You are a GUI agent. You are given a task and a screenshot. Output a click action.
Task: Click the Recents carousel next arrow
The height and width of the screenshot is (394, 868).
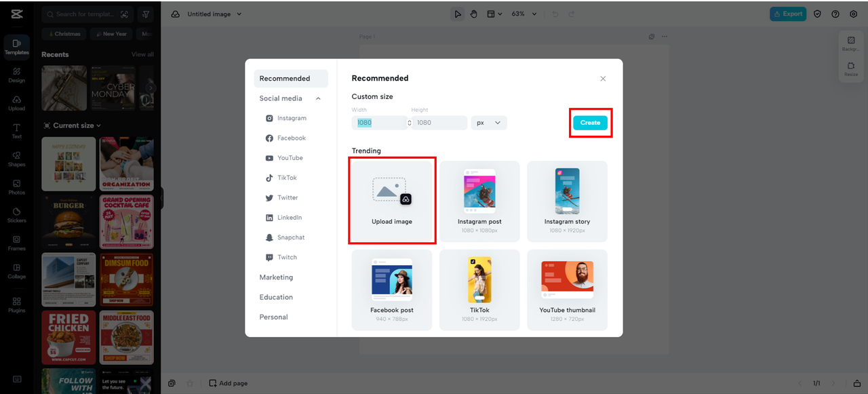151,88
